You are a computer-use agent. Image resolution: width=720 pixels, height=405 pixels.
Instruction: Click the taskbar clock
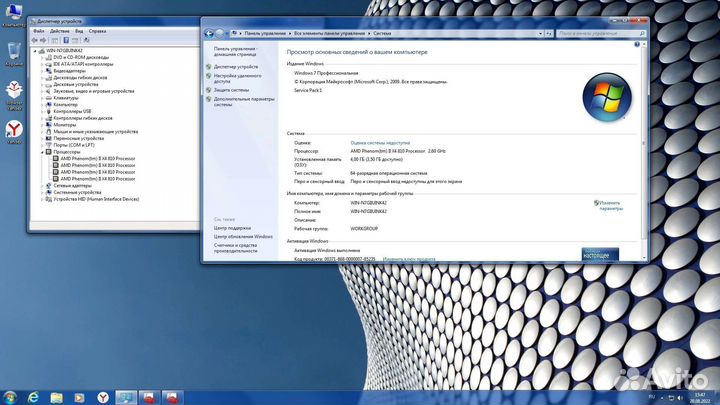[700, 398]
